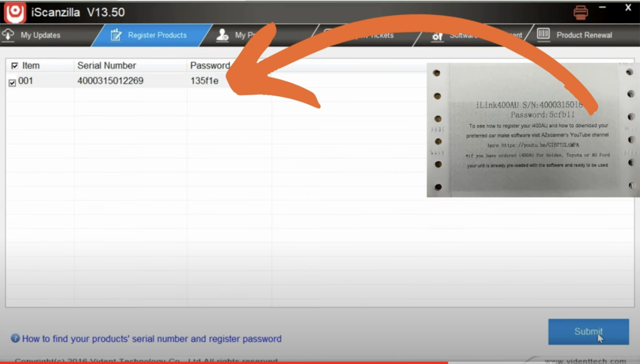Uncheck the item 001 checkbox

tap(12, 83)
